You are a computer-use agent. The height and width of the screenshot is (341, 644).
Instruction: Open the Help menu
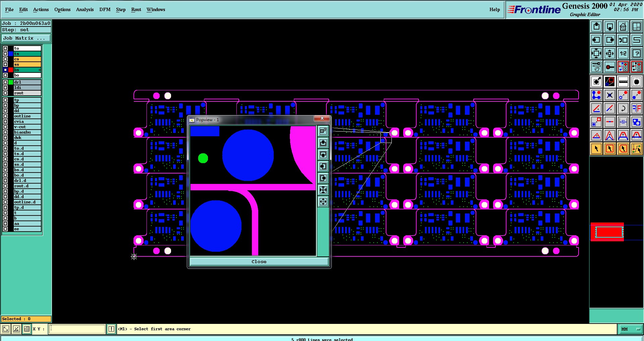tap(495, 9)
